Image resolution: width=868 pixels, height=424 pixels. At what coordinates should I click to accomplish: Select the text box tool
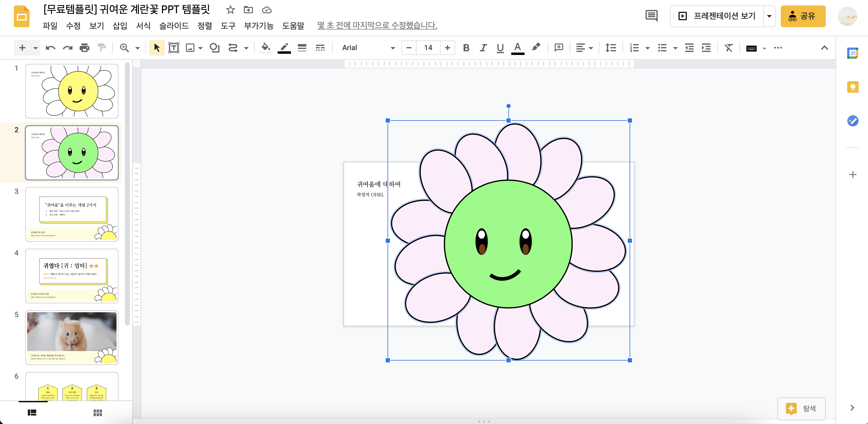click(x=174, y=48)
